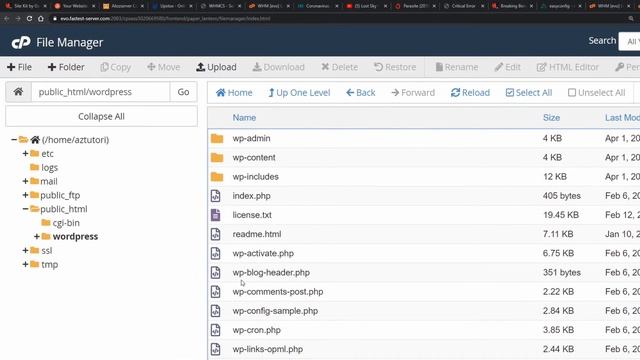Screen dimensions: 640x360
Task: Click the readme.html file icon
Action: (x=216, y=234)
